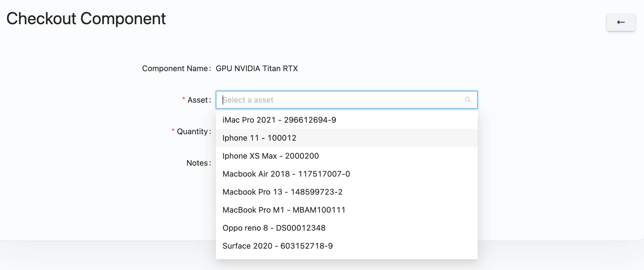Click the Component Name label
The height and width of the screenshot is (270, 644).
tap(176, 68)
